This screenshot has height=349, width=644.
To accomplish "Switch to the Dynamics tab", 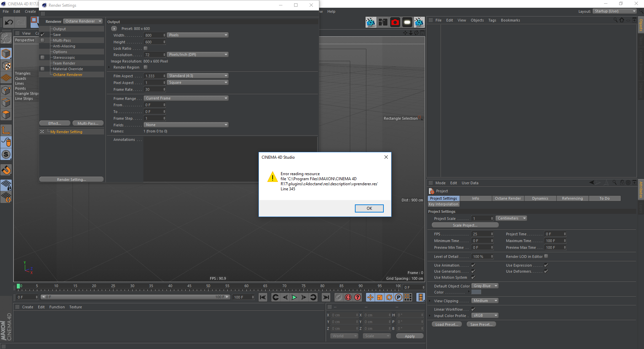I will pyautogui.click(x=540, y=198).
